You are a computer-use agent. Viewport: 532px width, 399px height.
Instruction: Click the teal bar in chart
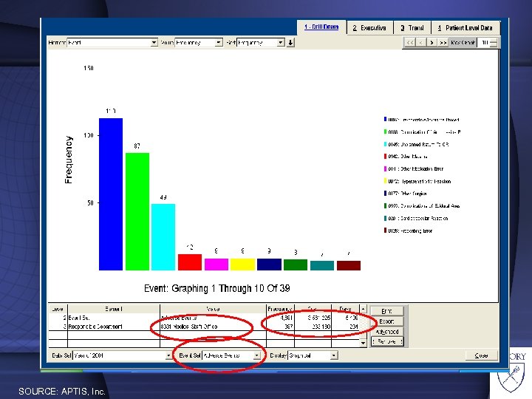pyautogui.click(x=322, y=265)
